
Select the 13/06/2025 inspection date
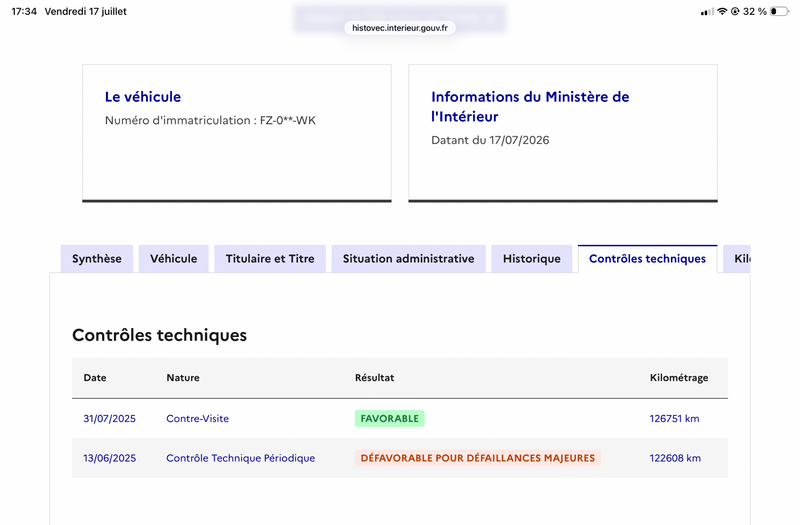tap(110, 458)
